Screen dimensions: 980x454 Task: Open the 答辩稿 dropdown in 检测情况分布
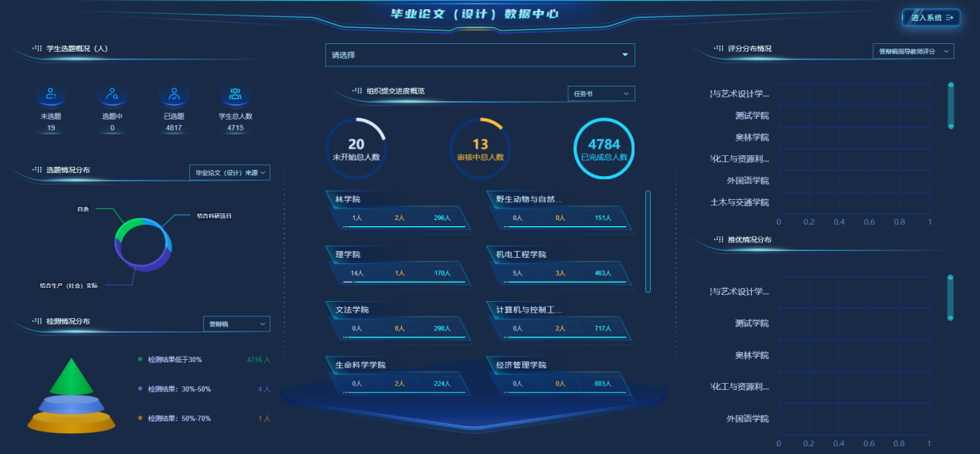(x=236, y=324)
